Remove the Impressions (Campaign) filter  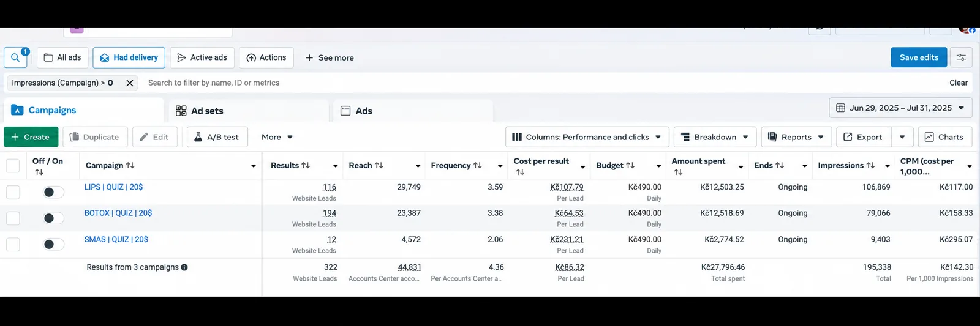coord(130,83)
